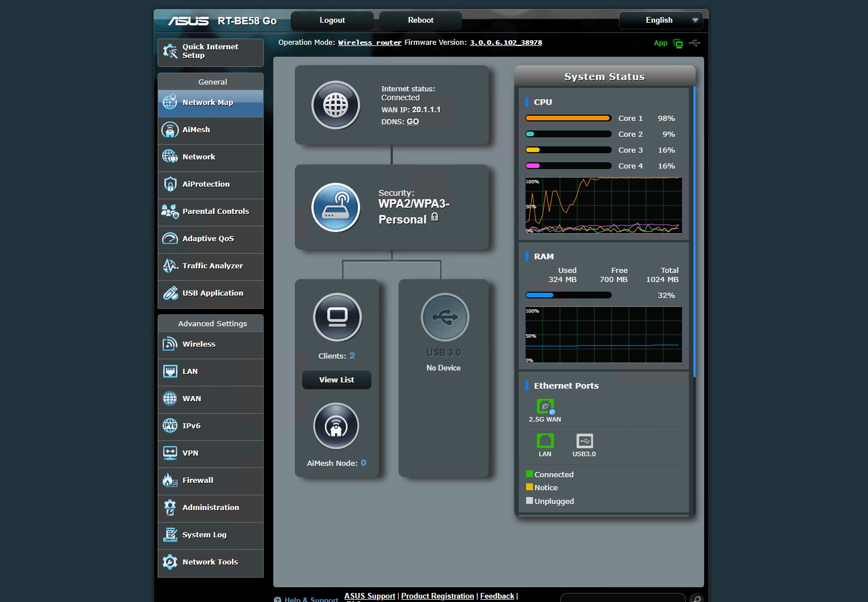Screen dimensions: 868x602
Task: Select the wireless router security icon
Action: 336,207
